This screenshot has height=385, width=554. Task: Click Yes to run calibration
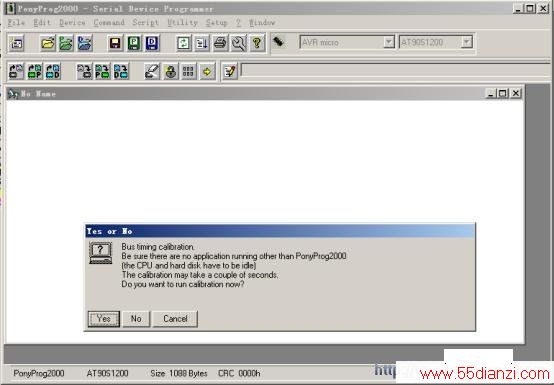click(x=104, y=319)
